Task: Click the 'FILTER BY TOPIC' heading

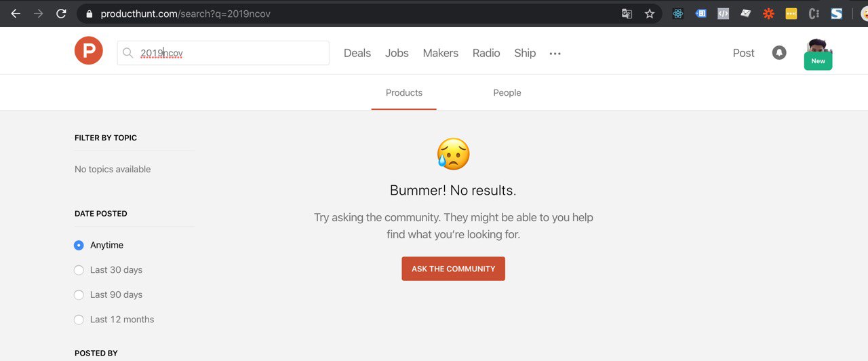Action: pyautogui.click(x=106, y=138)
